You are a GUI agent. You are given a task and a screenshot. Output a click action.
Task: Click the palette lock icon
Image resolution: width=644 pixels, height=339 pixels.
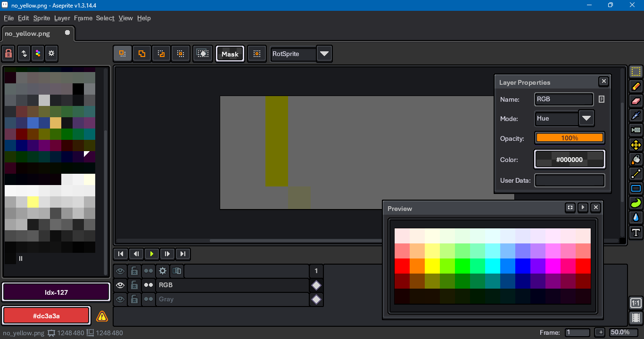[8, 54]
